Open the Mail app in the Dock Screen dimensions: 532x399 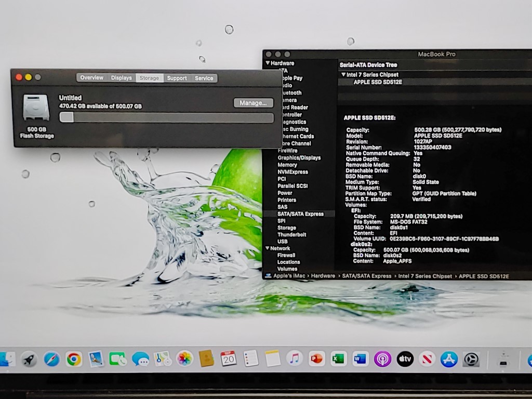(x=96, y=360)
